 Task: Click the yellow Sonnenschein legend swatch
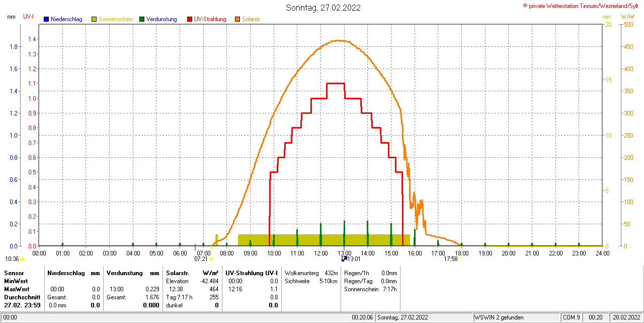[94, 19]
